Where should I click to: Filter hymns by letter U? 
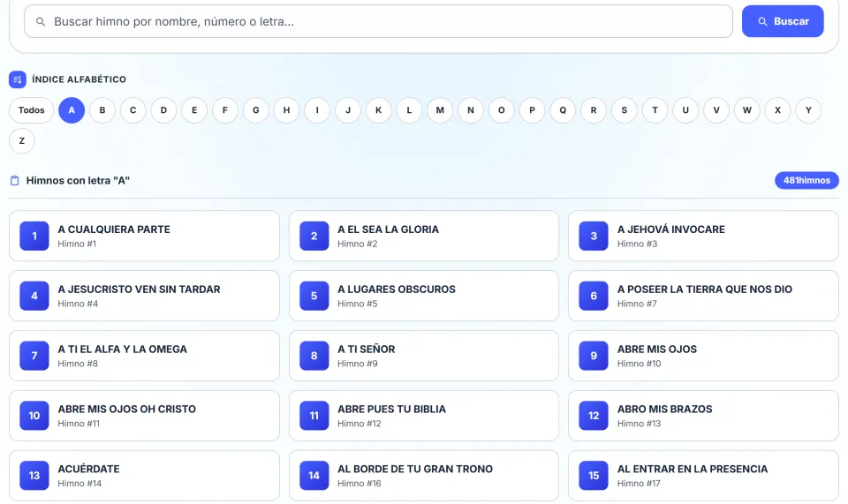[685, 110]
